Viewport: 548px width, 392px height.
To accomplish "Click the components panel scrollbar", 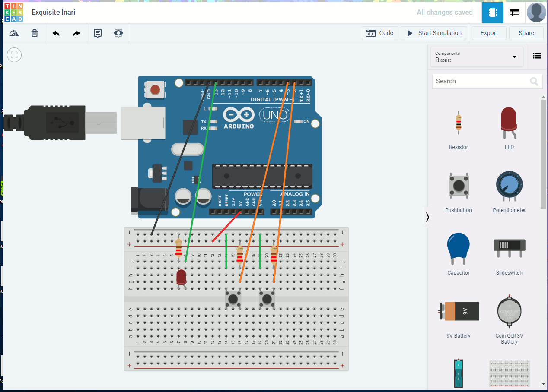I will (x=544, y=154).
